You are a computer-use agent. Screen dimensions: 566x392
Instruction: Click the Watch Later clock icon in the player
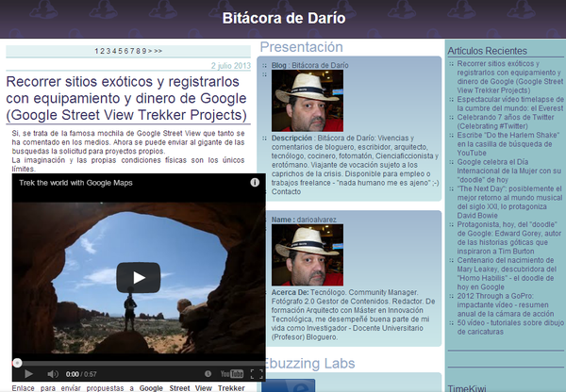click(208, 373)
